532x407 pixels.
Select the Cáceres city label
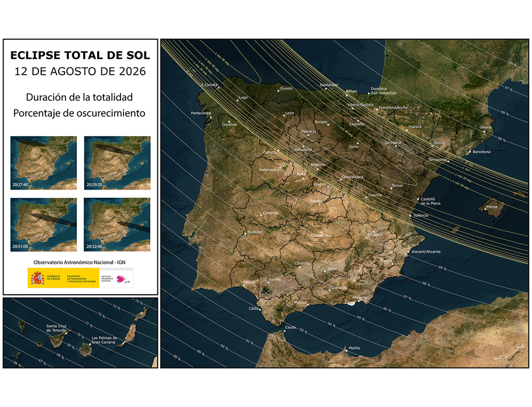point(270,213)
